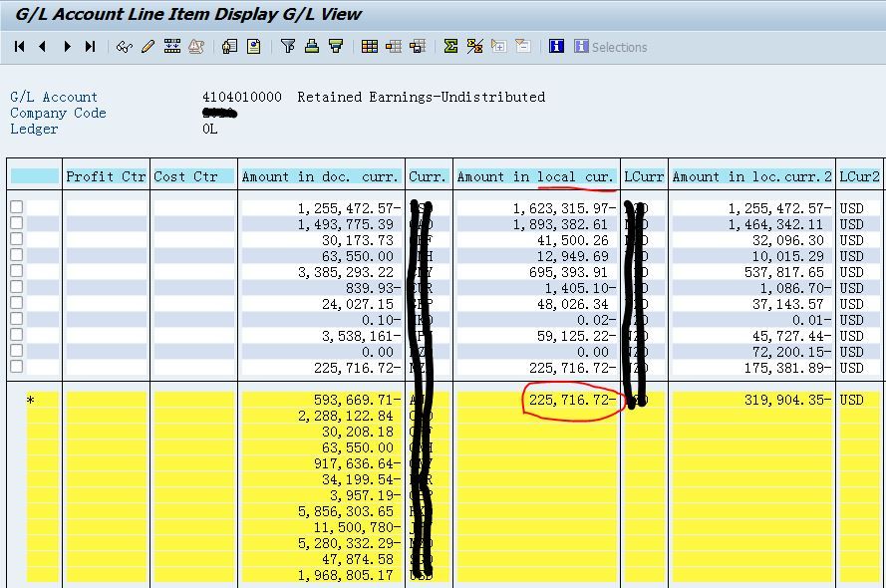Click the glasses display document icon

click(x=124, y=47)
